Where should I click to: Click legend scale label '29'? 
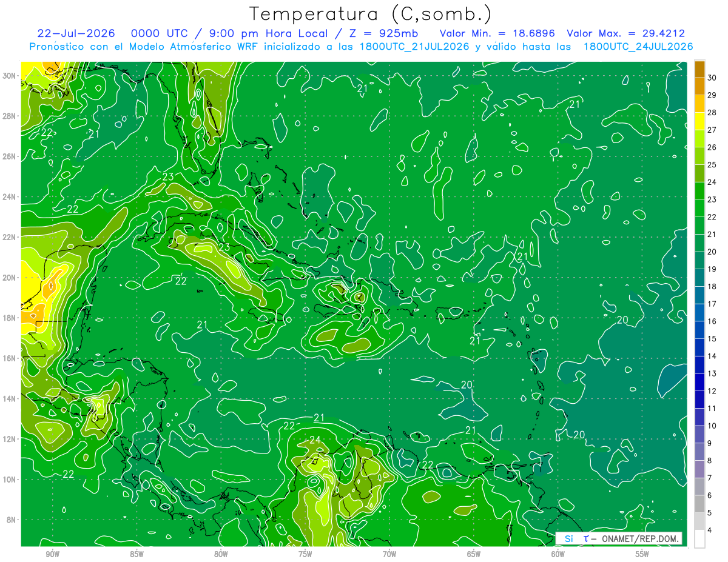[712, 95]
